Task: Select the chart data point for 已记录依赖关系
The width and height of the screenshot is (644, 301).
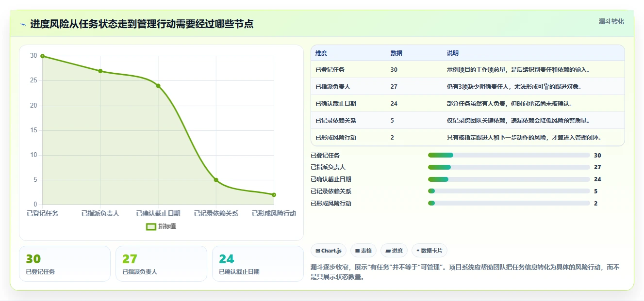Action: pyautogui.click(x=216, y=180)
